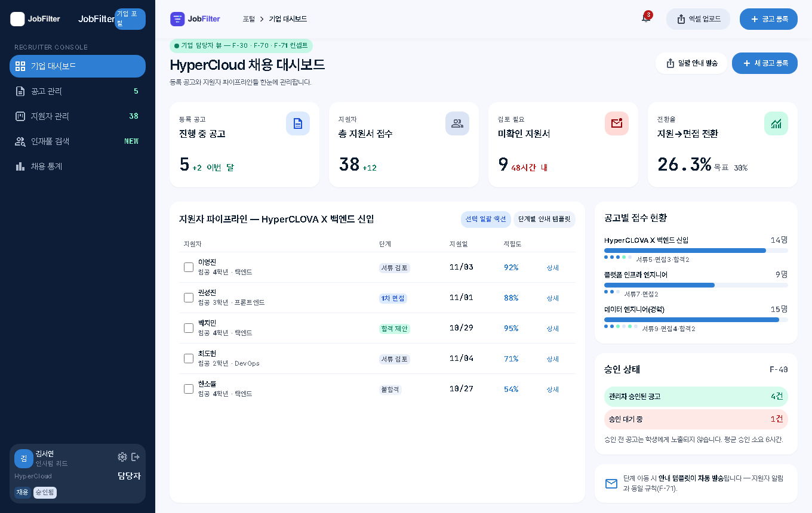Click the 플랫폼 인프라 엔지니어 progress bar

coord(696,285)
